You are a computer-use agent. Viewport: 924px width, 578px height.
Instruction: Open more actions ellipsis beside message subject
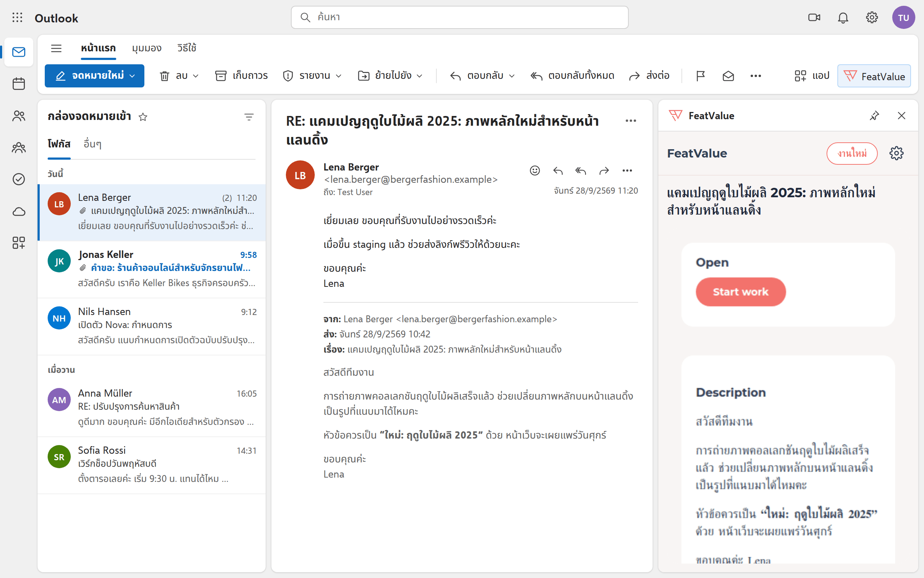pyautogui.click(x=631, y=121)
